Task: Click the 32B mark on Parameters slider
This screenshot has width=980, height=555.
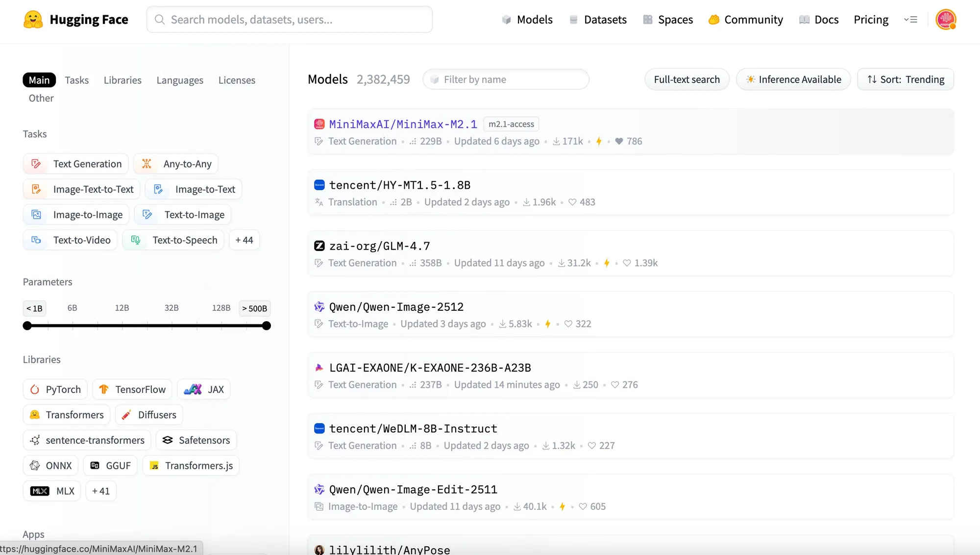Action: (171, 308)
